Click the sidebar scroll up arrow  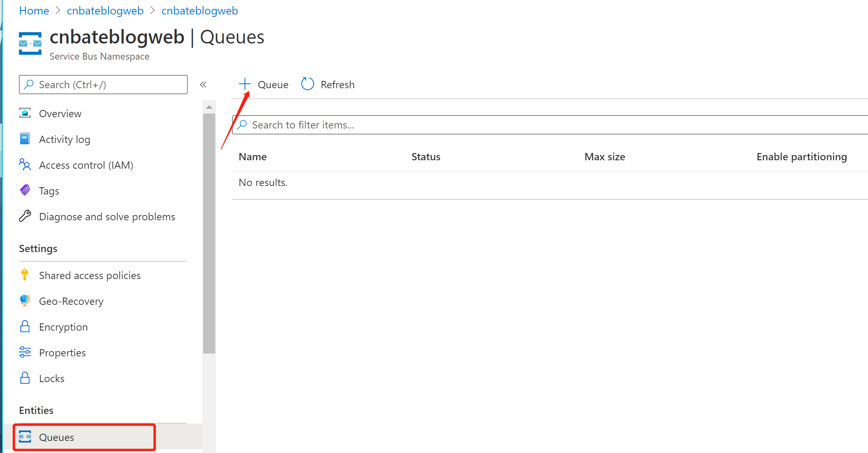click(x=209, y=107)
